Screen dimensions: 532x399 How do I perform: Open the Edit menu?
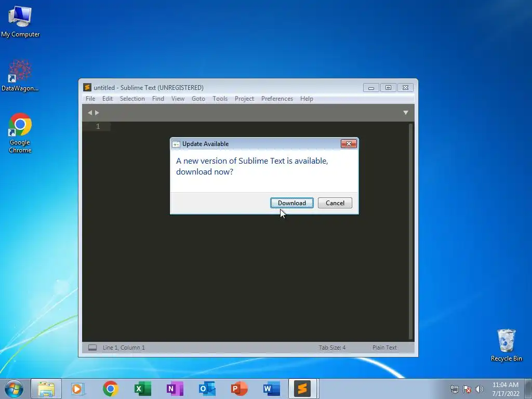107,99
